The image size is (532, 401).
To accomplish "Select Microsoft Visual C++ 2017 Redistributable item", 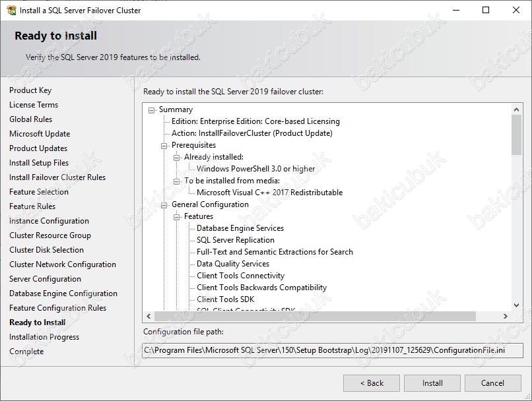I will coord(269,193).
